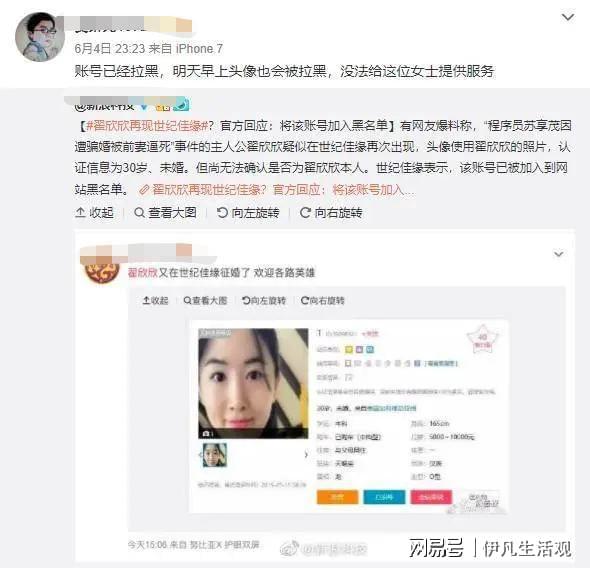Open the post author's round avatar
Screen dimensions: 590x568
39,37
